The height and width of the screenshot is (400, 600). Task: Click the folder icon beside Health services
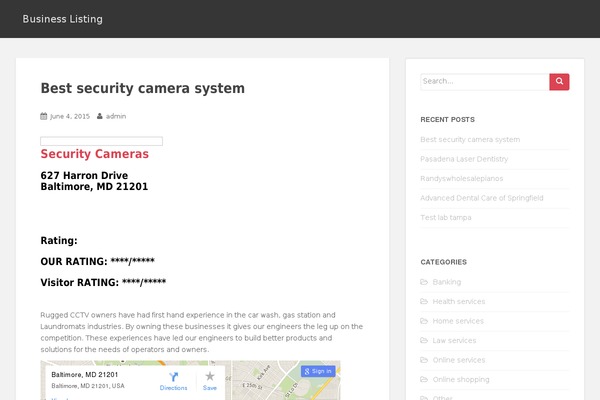click(x=425, y=301)
